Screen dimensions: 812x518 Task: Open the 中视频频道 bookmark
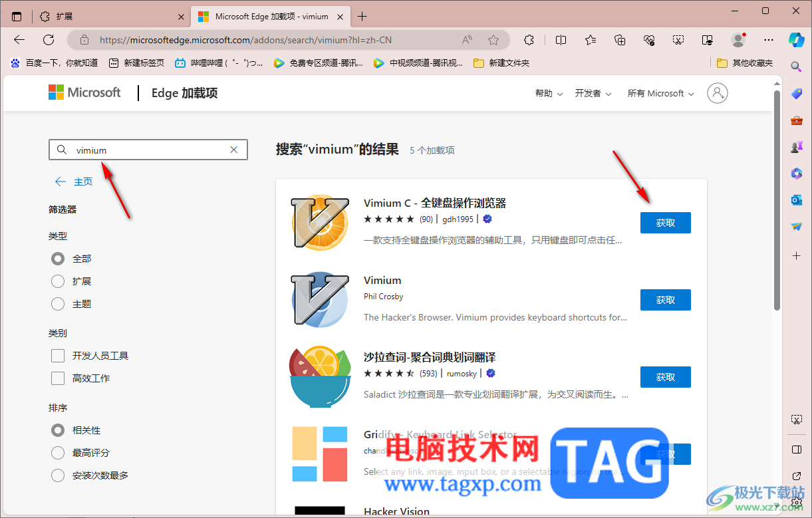point(418,63)
